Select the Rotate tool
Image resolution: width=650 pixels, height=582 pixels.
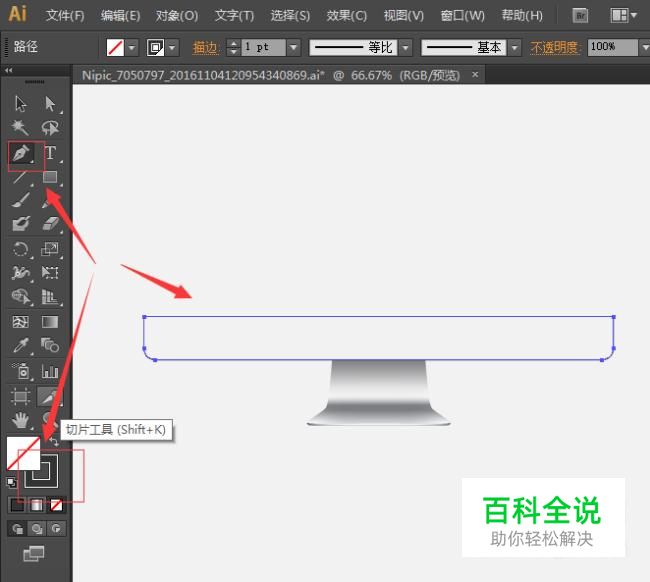(x=20, y=250)
